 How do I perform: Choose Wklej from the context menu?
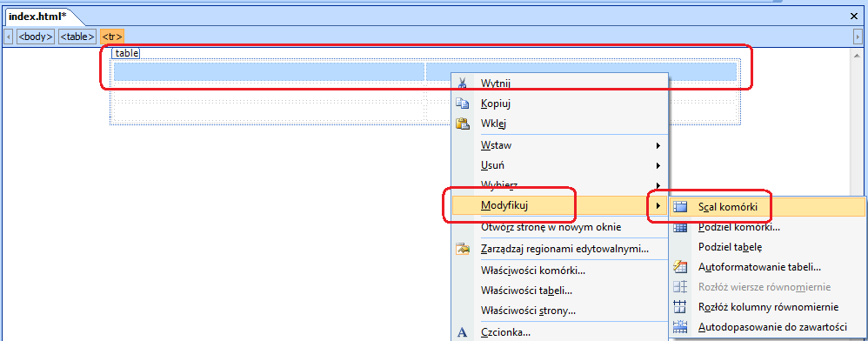click(560, 124)
